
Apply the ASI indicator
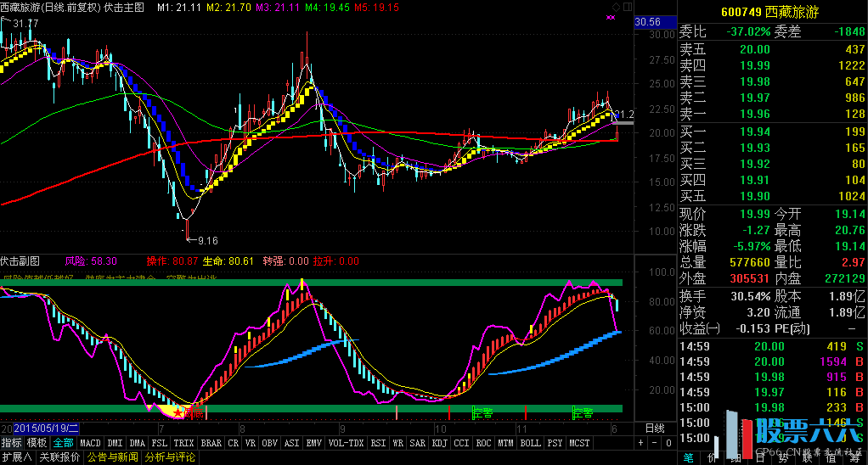click(x=291, y=443)
